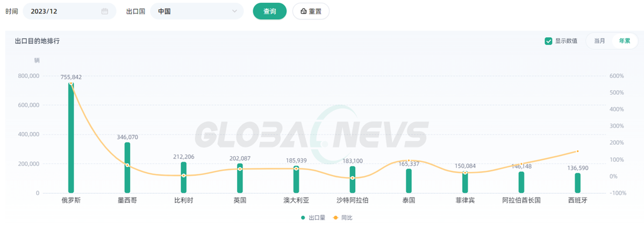Expand the 出口国 dropdown arrow

click(234, 11)
